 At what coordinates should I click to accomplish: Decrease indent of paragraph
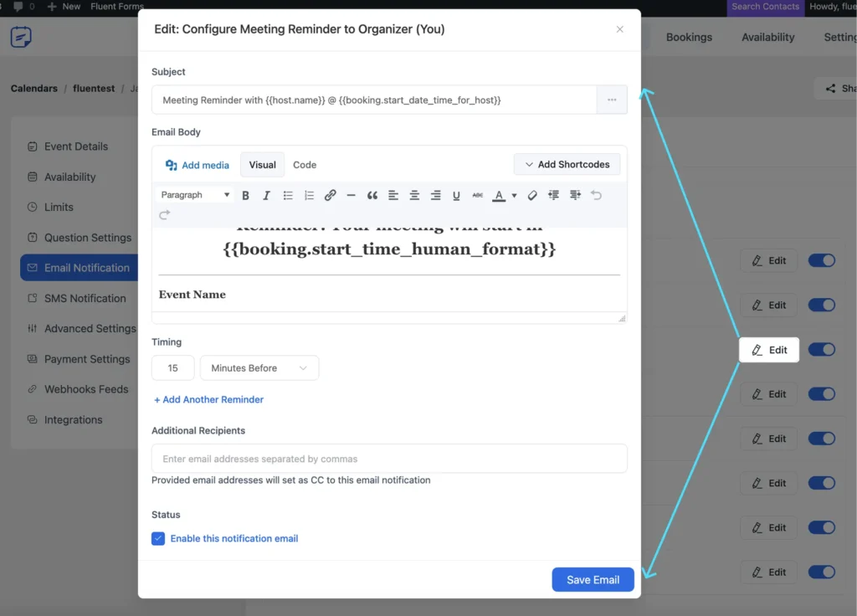coord(554,195)
